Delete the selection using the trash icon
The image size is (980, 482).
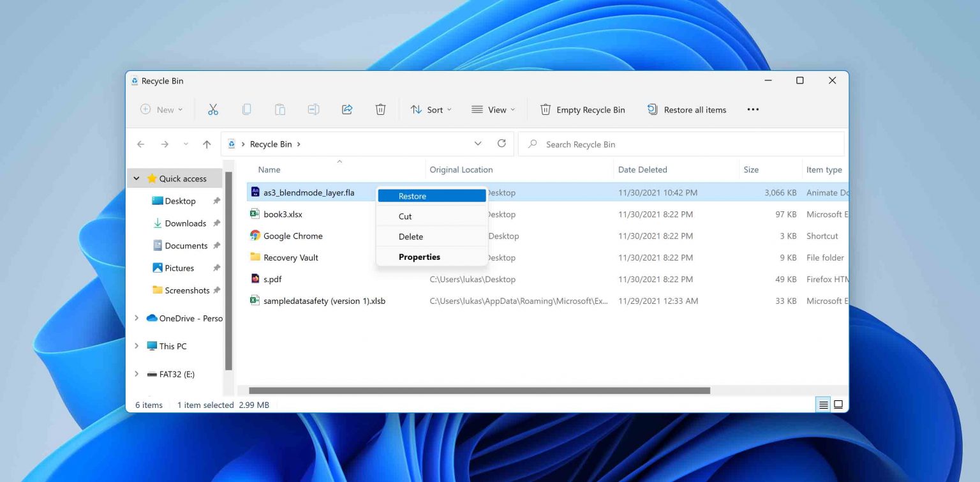coord(380,109)
